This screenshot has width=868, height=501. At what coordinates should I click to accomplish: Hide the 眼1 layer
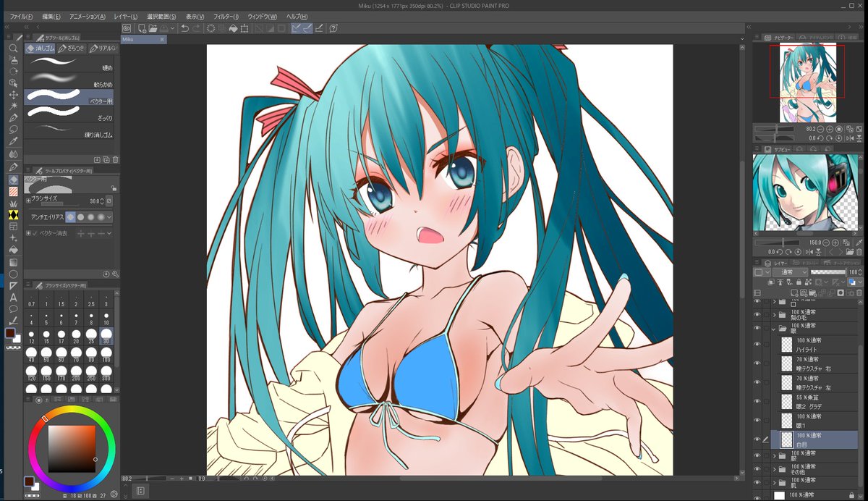[x=757, y=420]
